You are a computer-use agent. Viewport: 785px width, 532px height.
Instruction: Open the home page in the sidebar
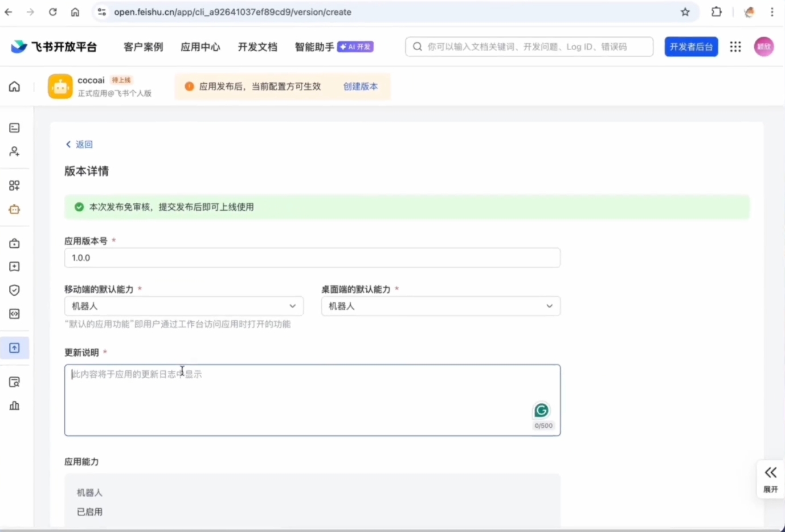[14, 86]
